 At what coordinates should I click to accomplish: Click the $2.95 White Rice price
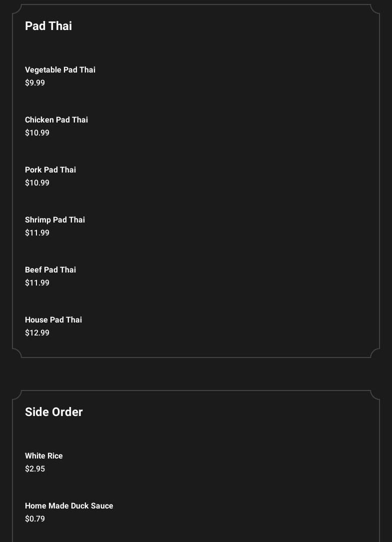pyautogui.click(x=35, y=469)
